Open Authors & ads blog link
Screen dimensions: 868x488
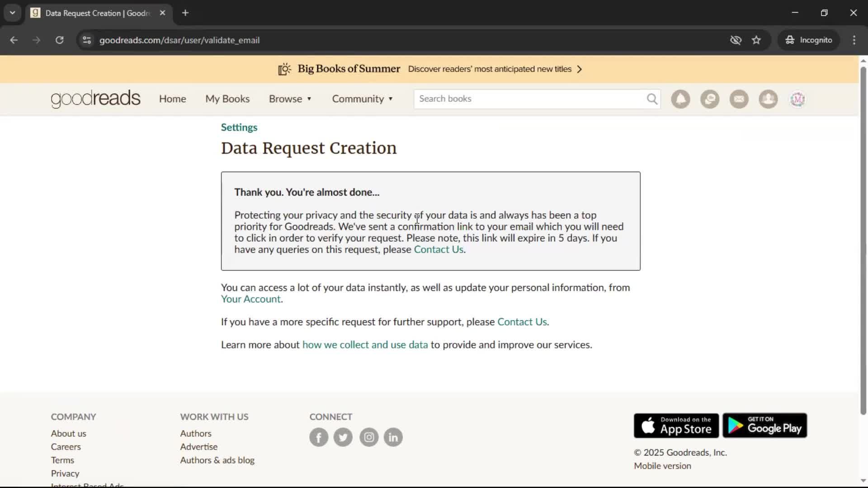point(217,460)
